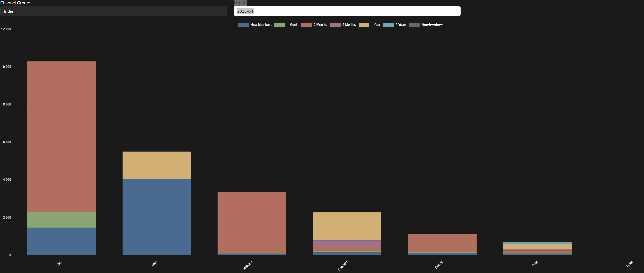Click the gray Non-Members legend swatch

click(415, 25)
